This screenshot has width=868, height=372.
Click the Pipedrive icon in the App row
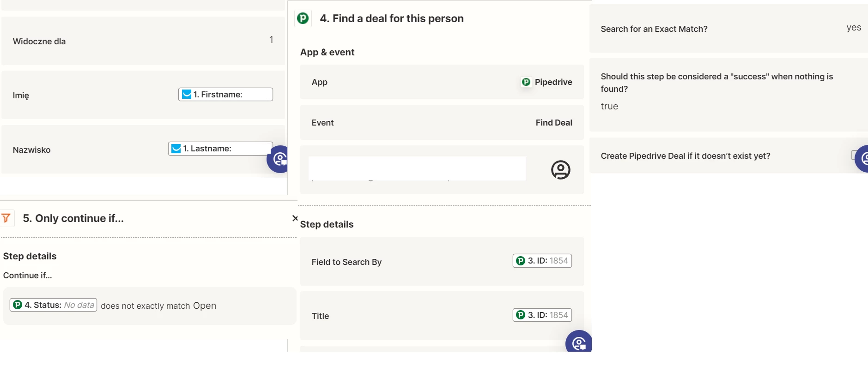(526, 82)
